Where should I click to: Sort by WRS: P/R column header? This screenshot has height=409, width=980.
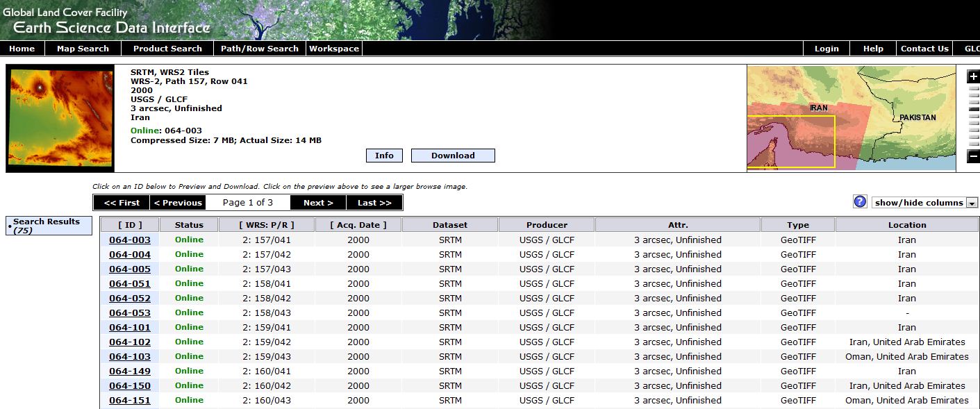(266, 225)
